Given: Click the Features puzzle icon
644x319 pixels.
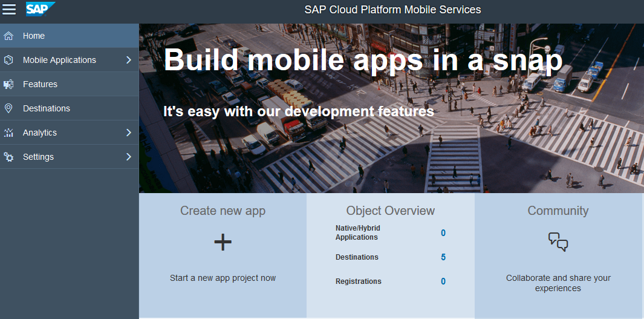Looking at the screenshot, I should pos(8,84).
